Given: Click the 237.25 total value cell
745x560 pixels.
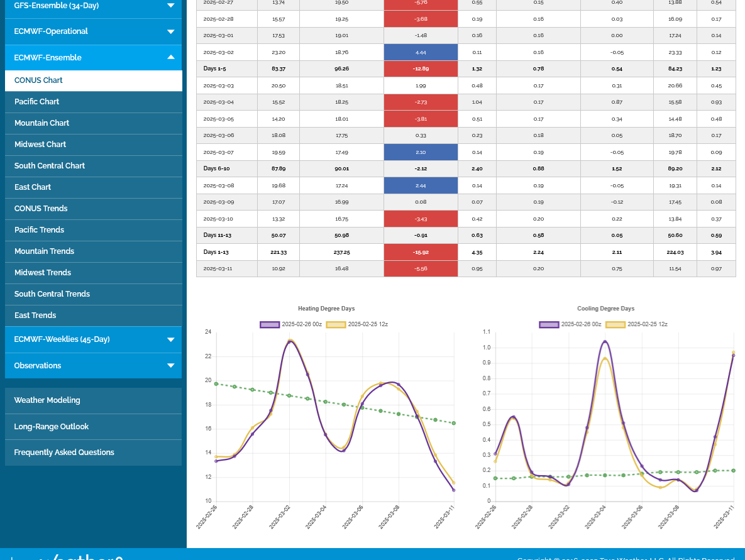Looking at the screenshot, I should click(x=341, y=252).
